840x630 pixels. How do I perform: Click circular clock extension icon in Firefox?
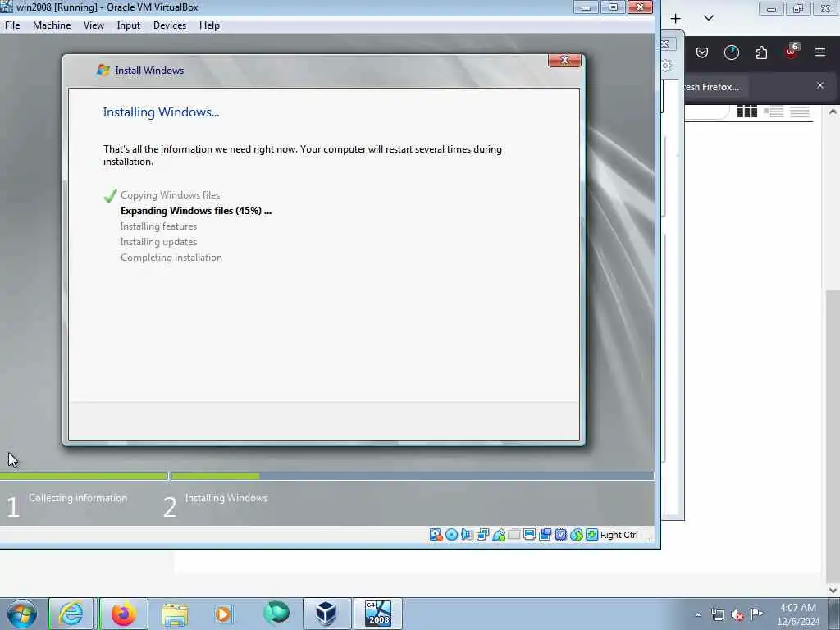pos(731,52)
